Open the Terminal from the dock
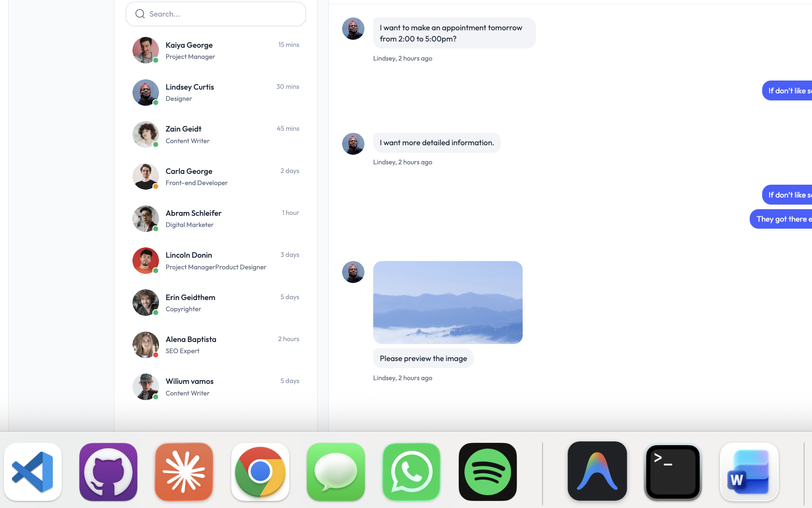Image resolution: width=812 pixels, height=508 pixels. tap(672, 472)
